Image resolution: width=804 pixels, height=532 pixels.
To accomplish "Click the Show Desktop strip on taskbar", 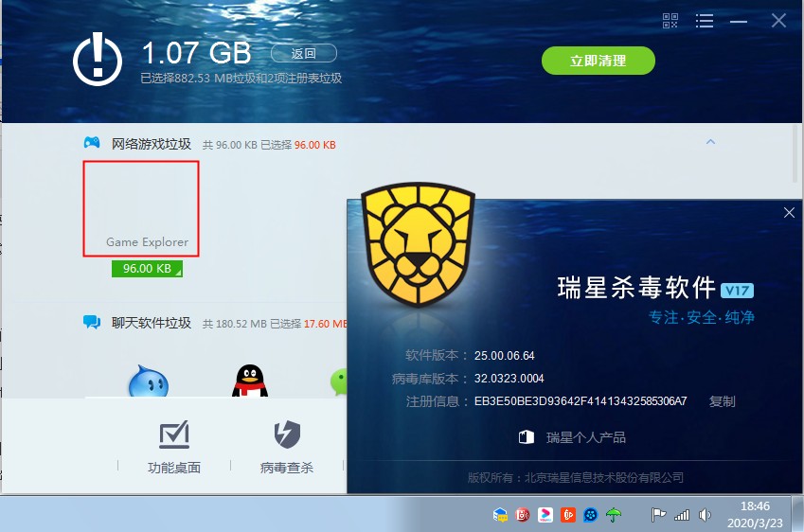I will pyautogui.click(x=798, y=514).
